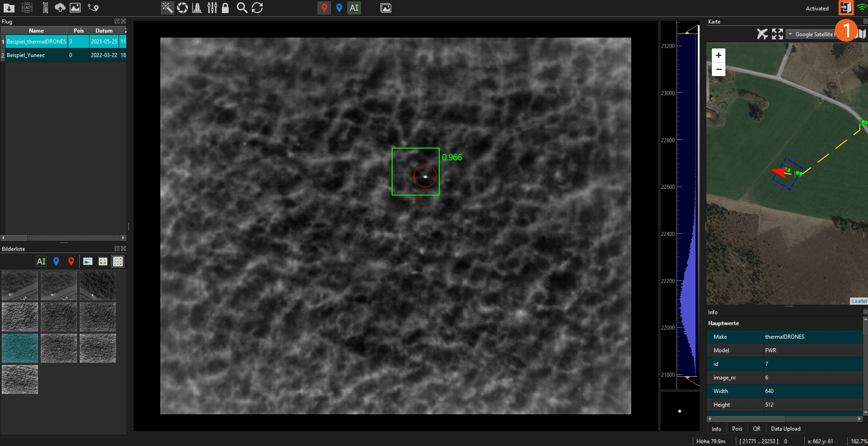Zoom in on the map with plus button
Image resolution: width=868 pixels, height=446 pixels.
point(719,55)
